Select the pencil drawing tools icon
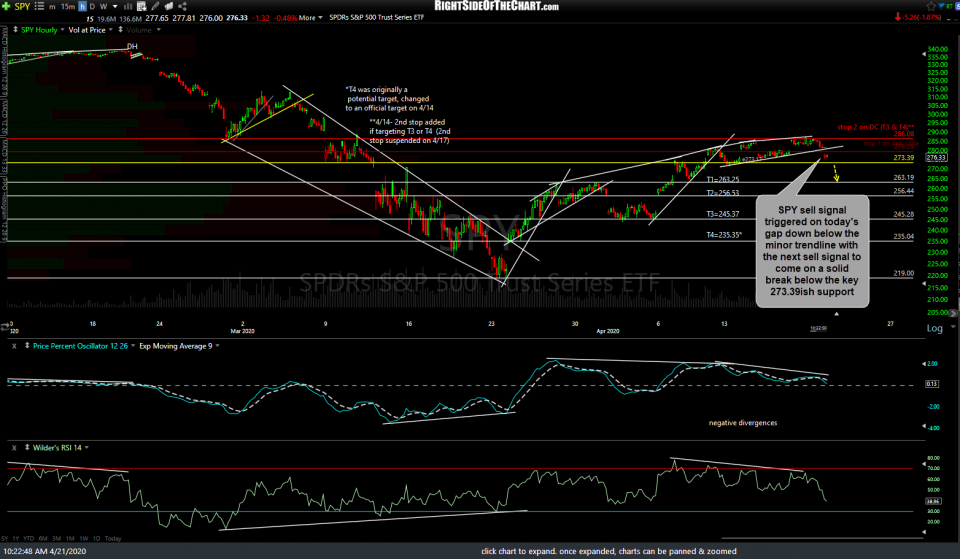 click(x=156, y=6)
